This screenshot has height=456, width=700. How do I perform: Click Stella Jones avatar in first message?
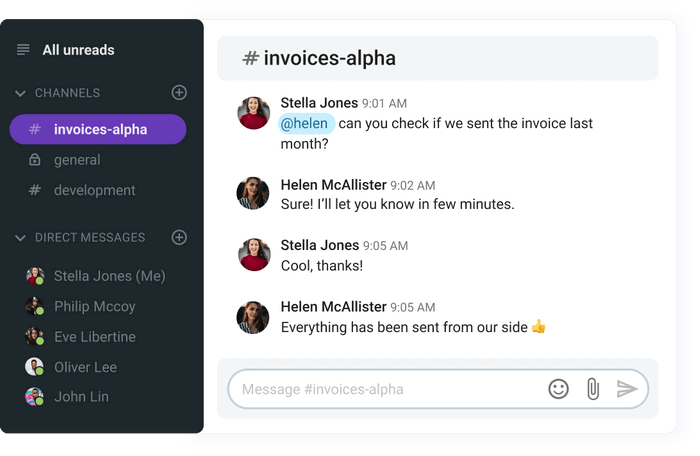click(x=253, y=113)
